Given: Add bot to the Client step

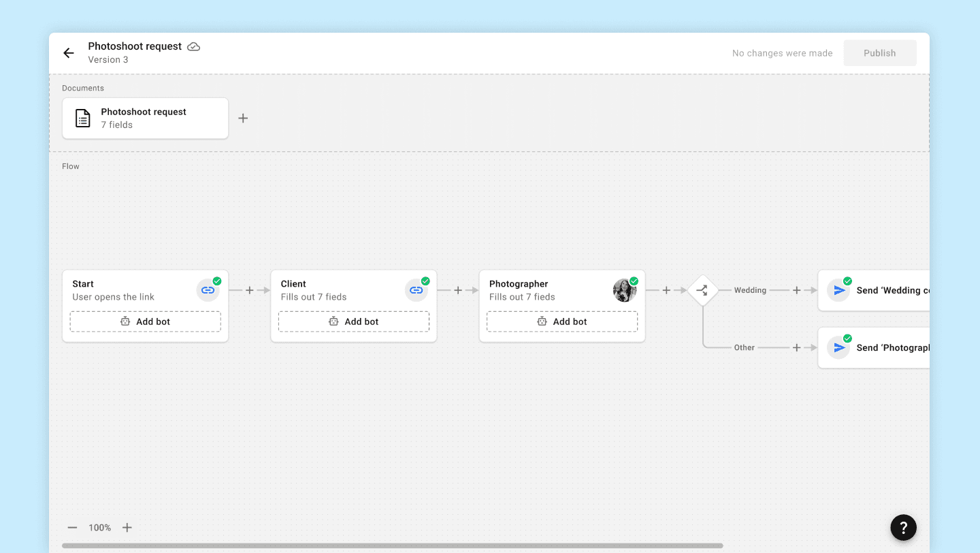Looking at the screenshot, I should click(x=353, y=321).
